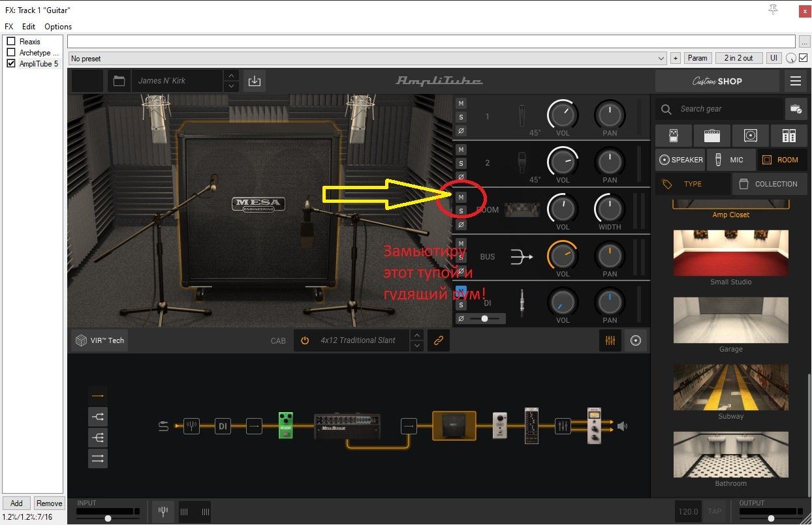The height and width of the screenshot is (525, 812).
Task: Select the green overdrive pedal in chain
Action: 286,425
